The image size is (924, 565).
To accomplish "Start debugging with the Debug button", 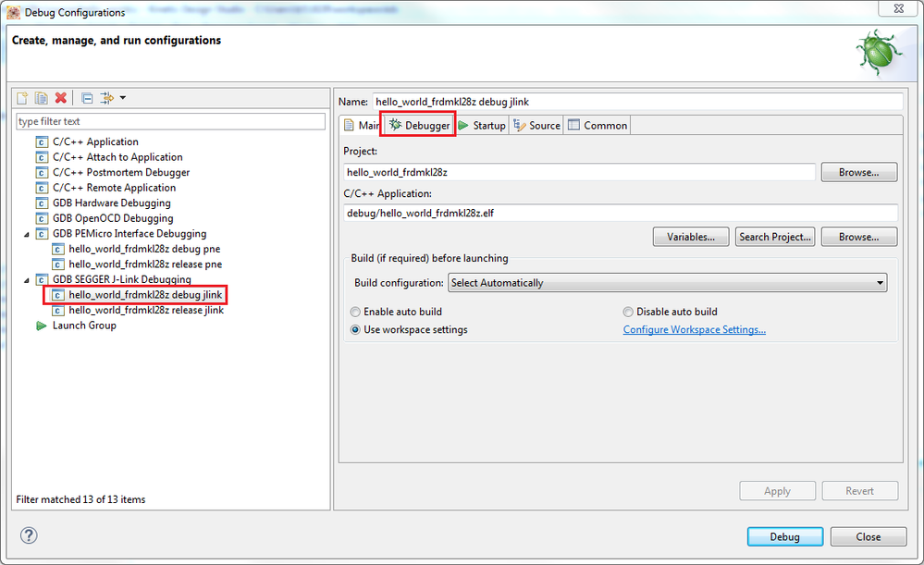I will click(x=785, y=536).
